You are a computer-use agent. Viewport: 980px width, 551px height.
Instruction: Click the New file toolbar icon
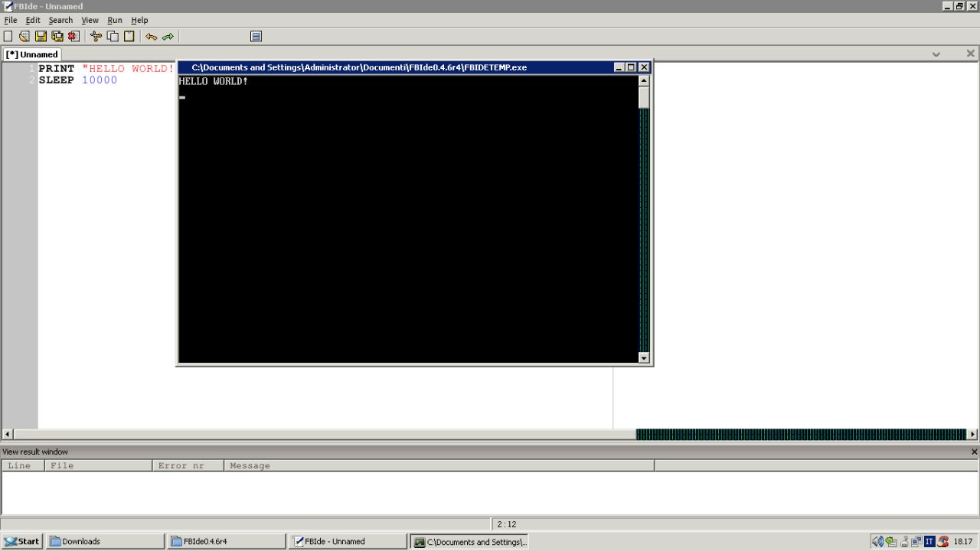click(x=8, y=36)
